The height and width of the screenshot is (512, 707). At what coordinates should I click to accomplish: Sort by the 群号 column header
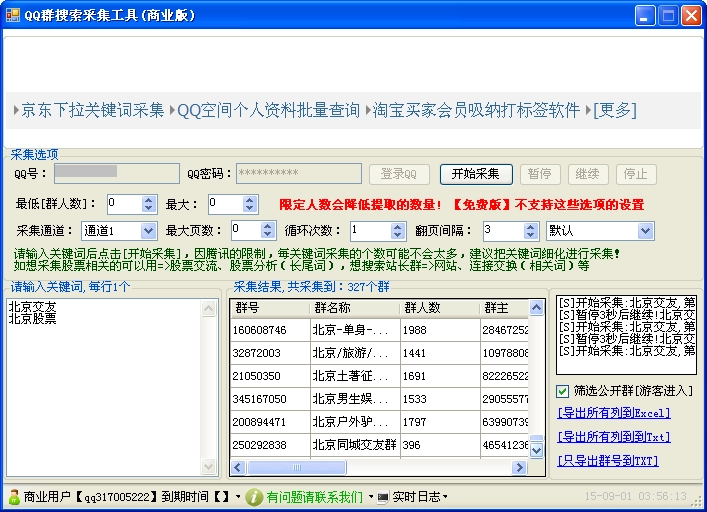point(270,308)
